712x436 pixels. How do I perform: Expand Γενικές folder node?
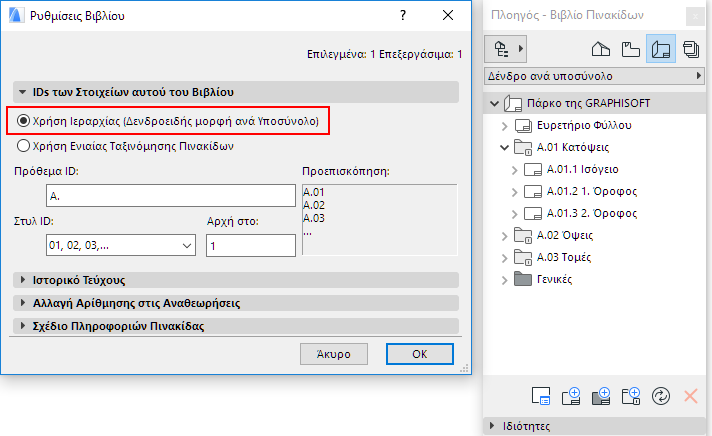[504, 280]
